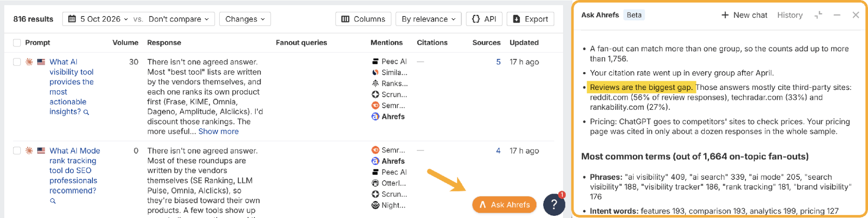Image resolution: width=868 pixels, height=218 pixels.
Task: Open the 5 Oct 2026 date picker
Action: tap(99, 19)
